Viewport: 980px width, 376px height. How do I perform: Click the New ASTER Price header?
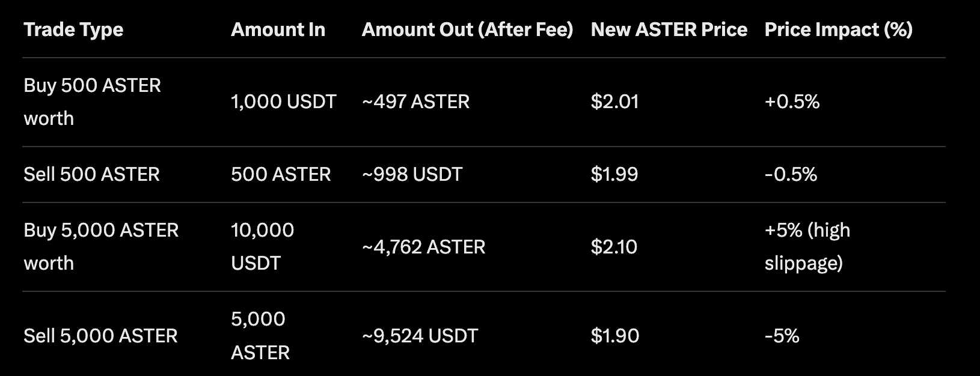(669, 29)
